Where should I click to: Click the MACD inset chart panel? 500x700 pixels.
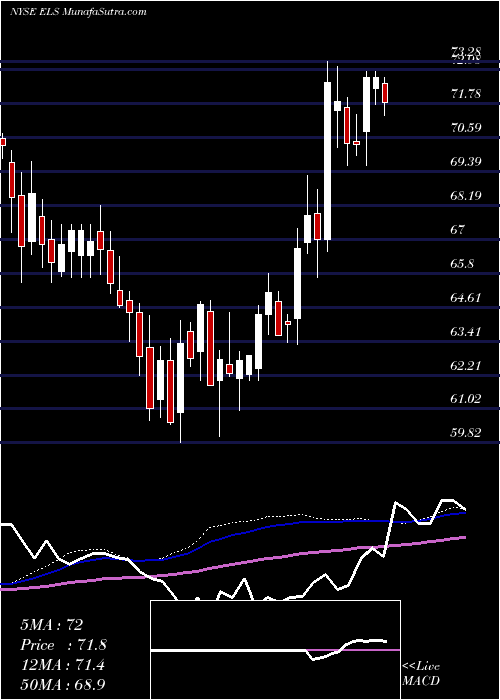point(275,650)
